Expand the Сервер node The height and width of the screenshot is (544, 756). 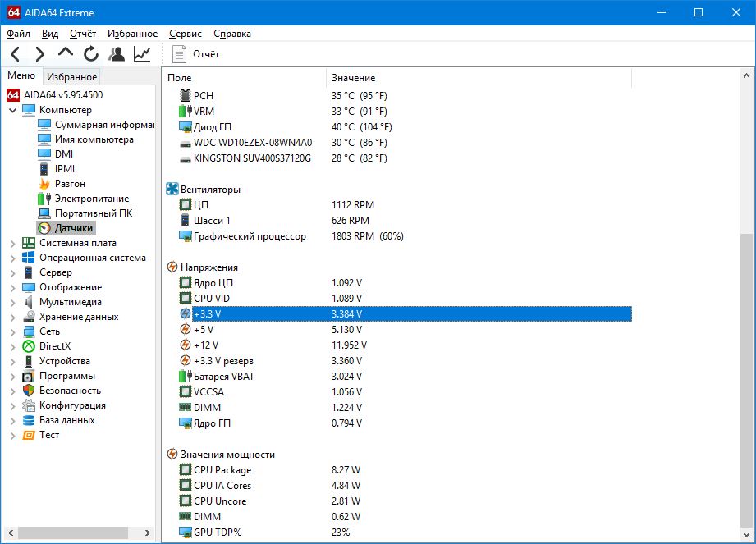click(12, 272)
